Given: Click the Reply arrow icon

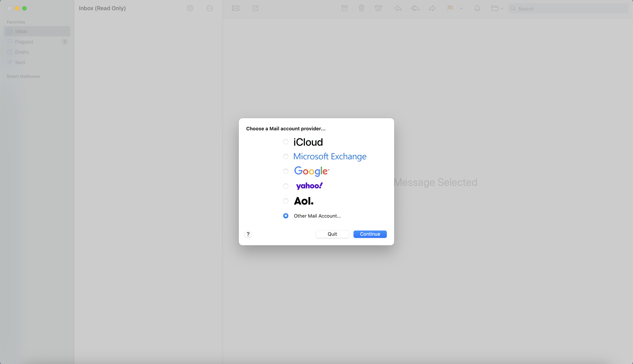Looking at the screenshot, I should click(398, 8).
